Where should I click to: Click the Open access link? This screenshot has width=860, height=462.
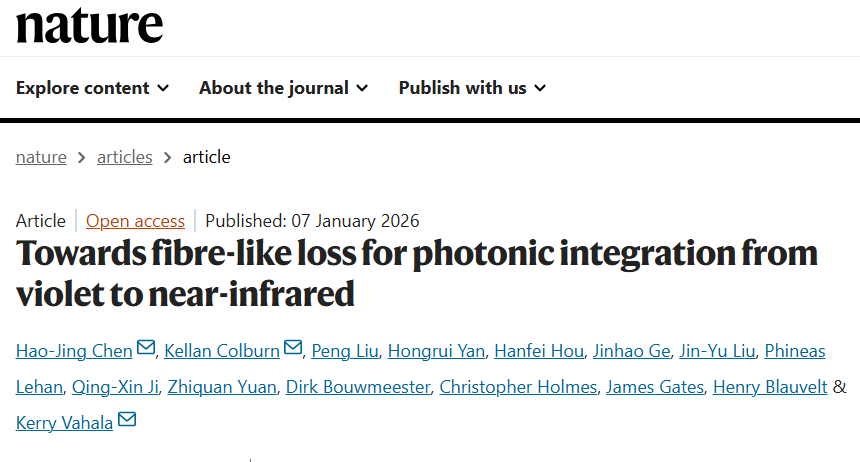pyautogui.click(x=135, y=221)
